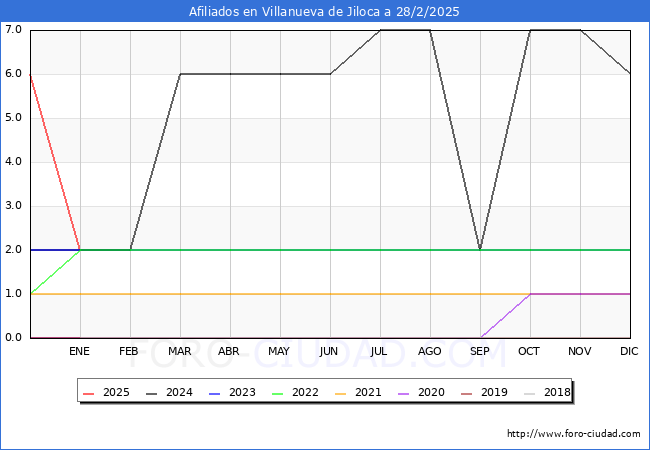Click the purple 2020 legend swatch
Screen dimensions: 650x450
coord(404,393)
